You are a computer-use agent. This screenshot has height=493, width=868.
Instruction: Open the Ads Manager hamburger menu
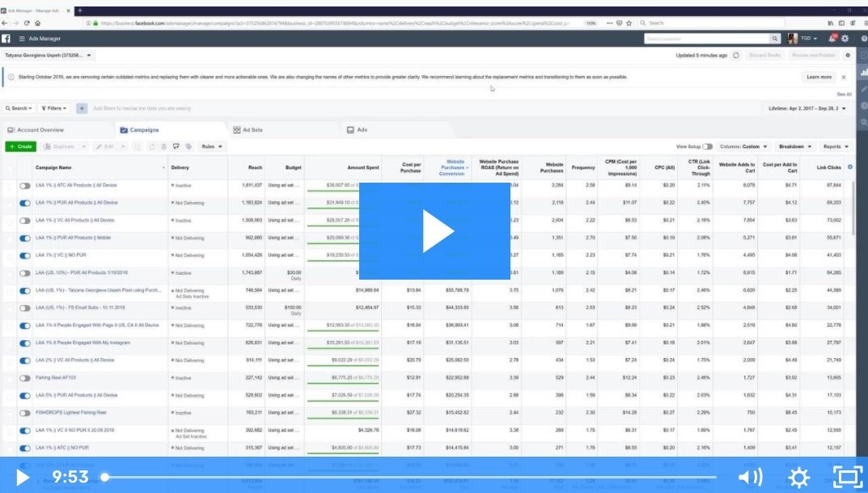[22, 39]
